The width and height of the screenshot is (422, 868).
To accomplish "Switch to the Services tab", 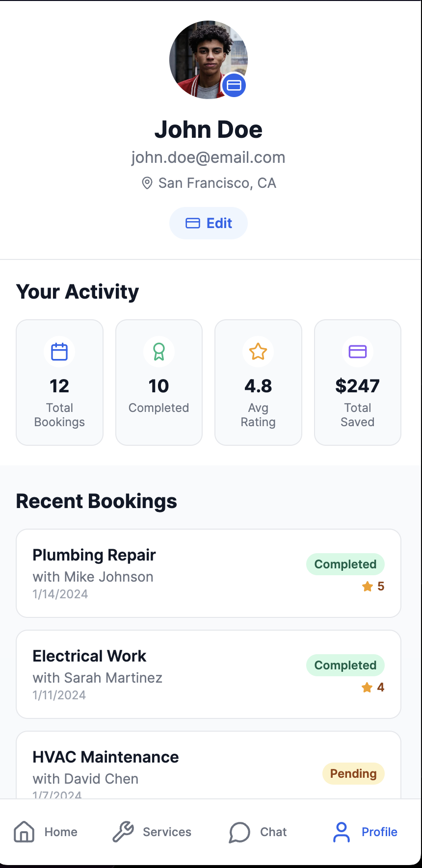I will (x=152, y=832).
